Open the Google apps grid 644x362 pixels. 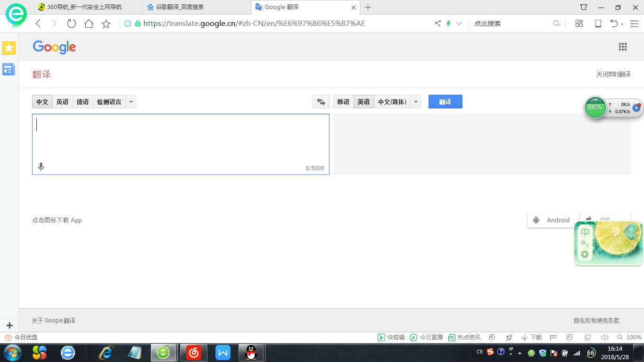(622, 47)
